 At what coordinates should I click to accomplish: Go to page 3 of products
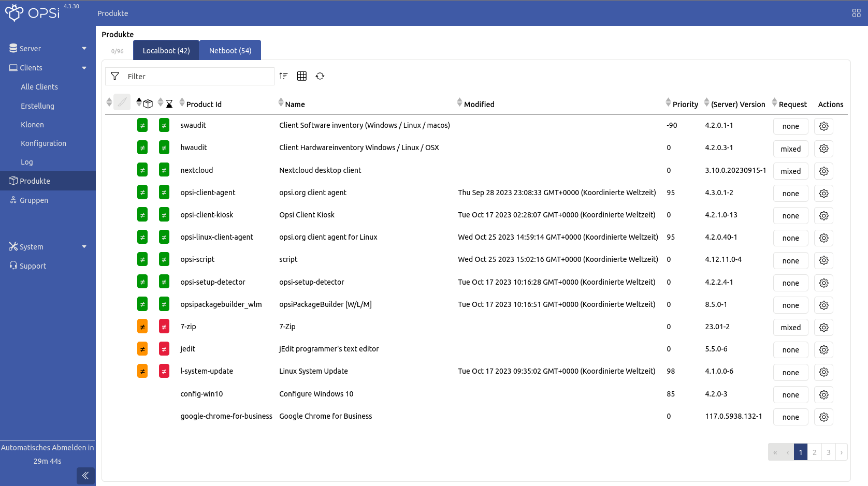828,452
